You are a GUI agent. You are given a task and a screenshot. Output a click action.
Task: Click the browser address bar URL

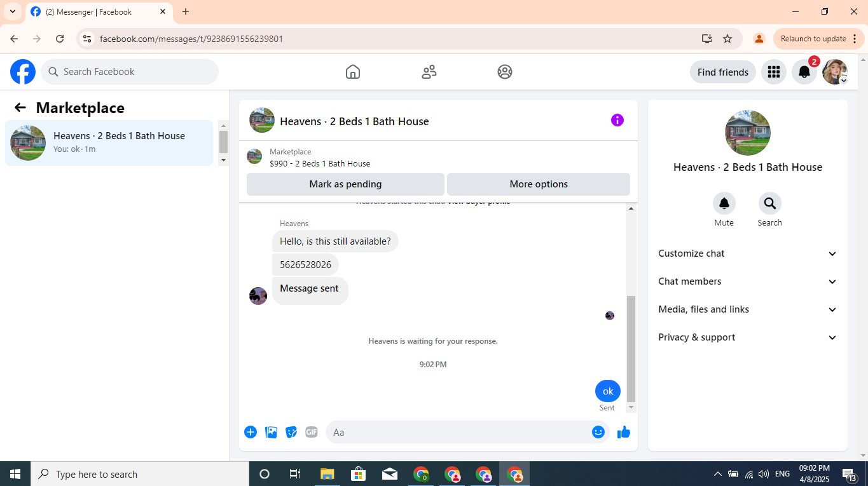point(191,39)
